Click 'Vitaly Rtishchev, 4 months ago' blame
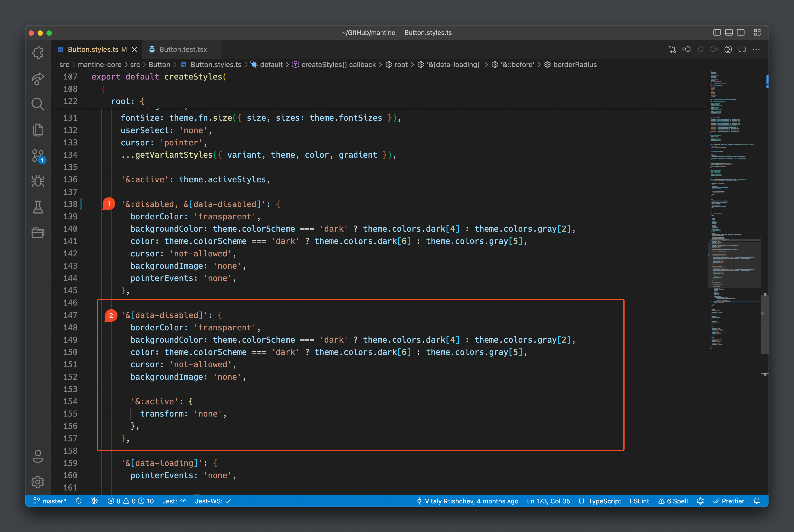Screen dimensions: 794x532 467,501
